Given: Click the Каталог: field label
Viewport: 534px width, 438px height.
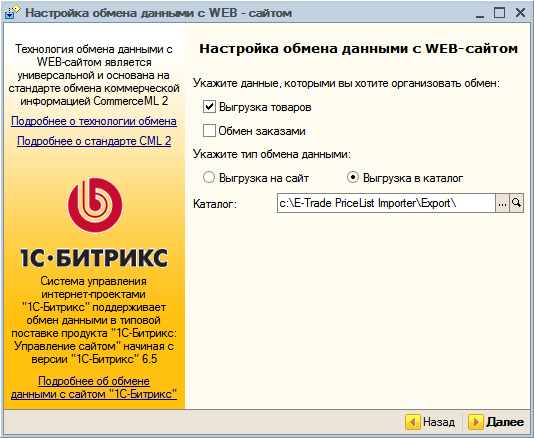Looking at the screenshot, I should (215, 204).
